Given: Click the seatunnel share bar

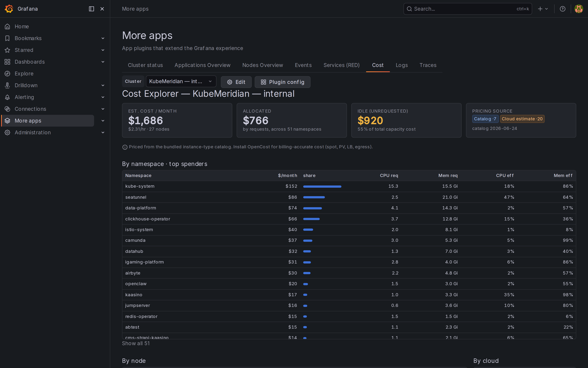Looking at the screenshot, I should click(x=314, y=197).
